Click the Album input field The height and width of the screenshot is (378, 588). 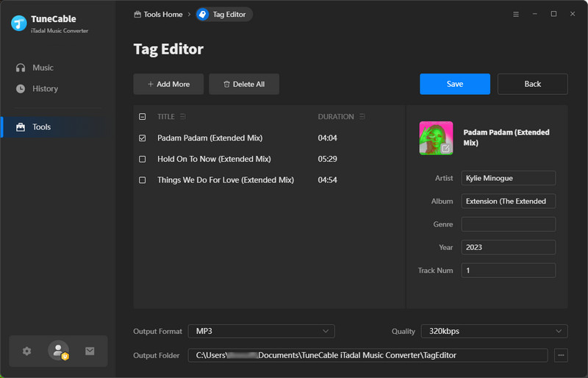pyautogui.click(x=509, y=202)
